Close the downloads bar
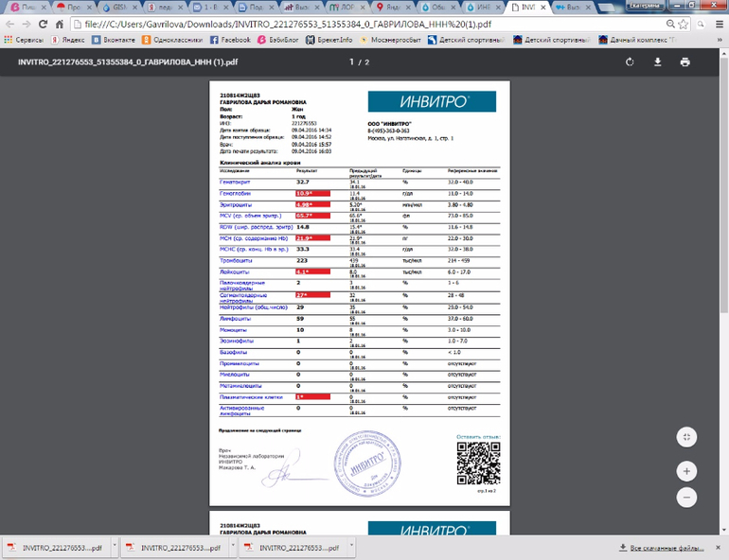This screenshot has height=560, width=729. [719, 547]
